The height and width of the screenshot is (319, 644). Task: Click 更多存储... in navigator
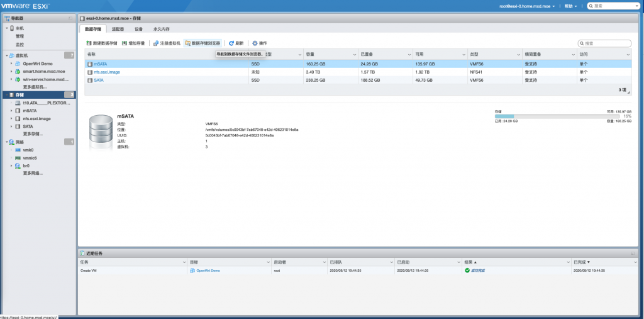point(33,134)
